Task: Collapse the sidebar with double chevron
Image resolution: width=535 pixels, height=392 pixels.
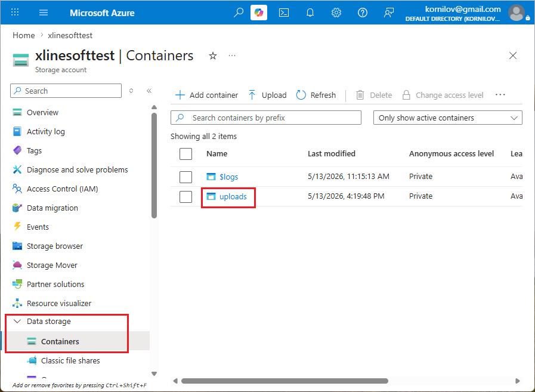Action: click(149, 91)
